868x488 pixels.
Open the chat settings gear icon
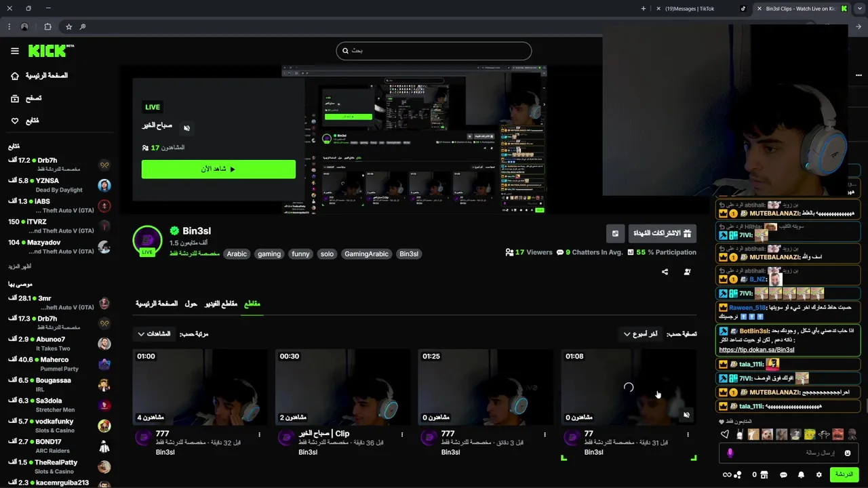click(x=818, y=474)
